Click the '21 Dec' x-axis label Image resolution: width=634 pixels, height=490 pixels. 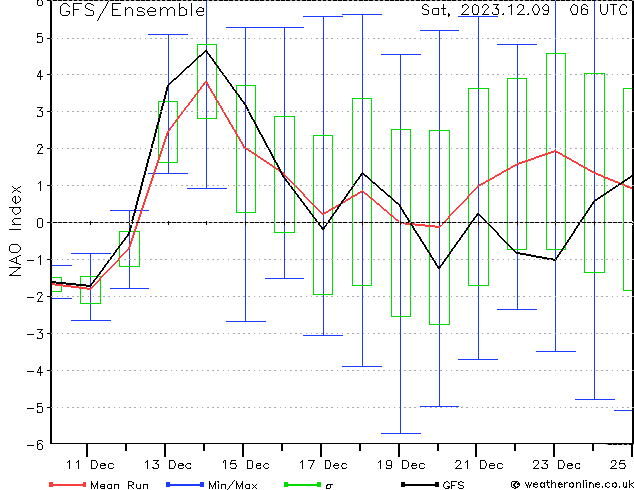click(x=479, y=465)
